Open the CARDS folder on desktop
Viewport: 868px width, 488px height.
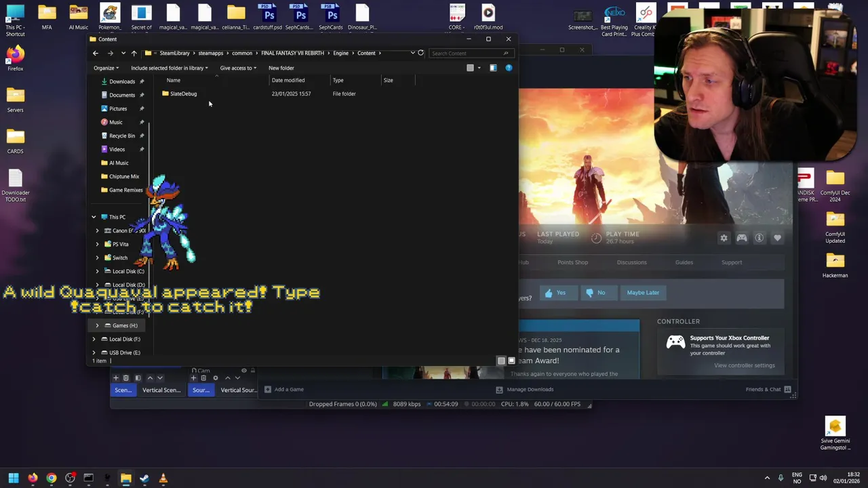15,141
